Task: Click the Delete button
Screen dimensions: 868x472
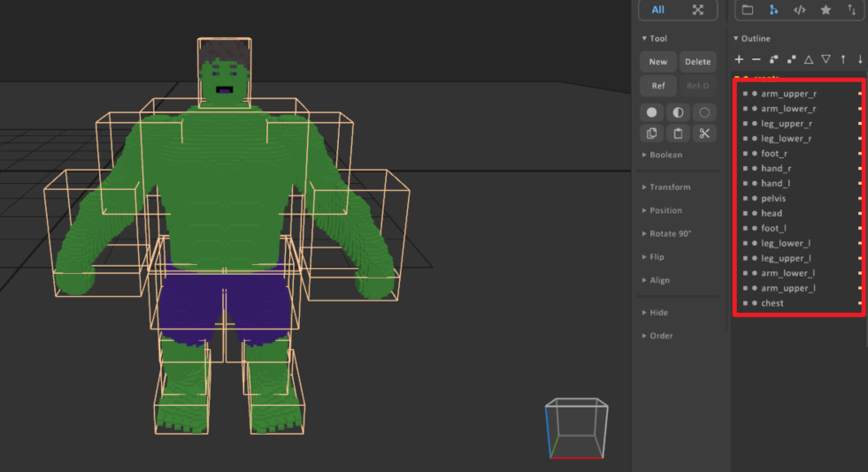Action: pos(697,62)
